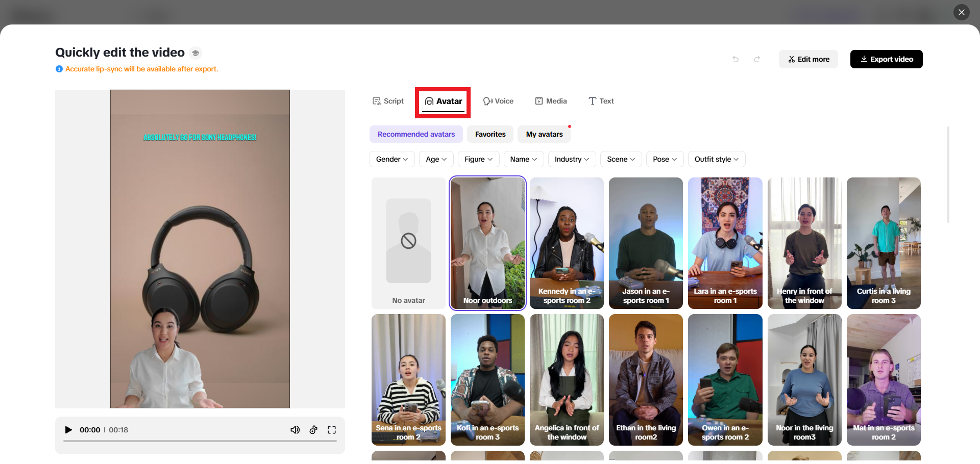
Task: Open the Industry filter dropdown
Action: point(572,159)
